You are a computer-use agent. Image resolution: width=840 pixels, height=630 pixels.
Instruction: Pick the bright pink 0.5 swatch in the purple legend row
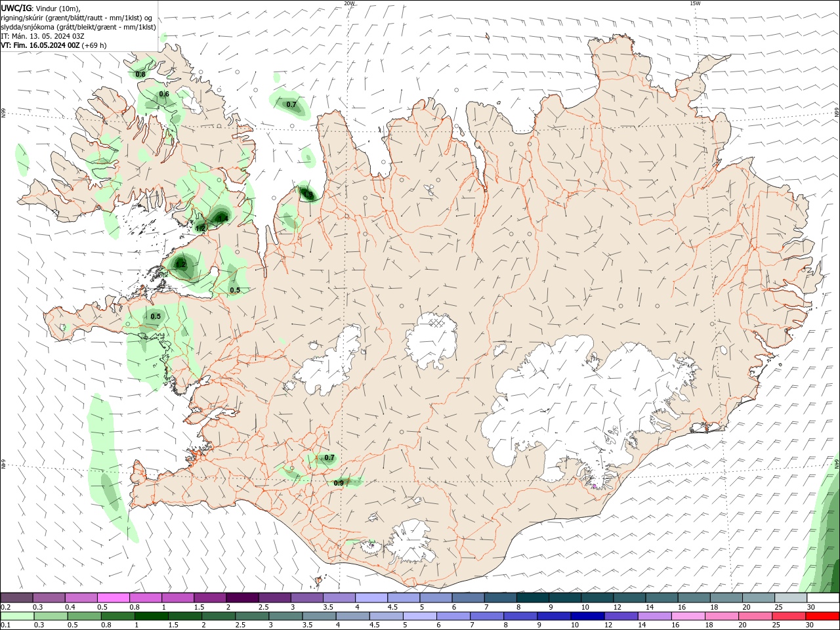[x=113, y=598]
